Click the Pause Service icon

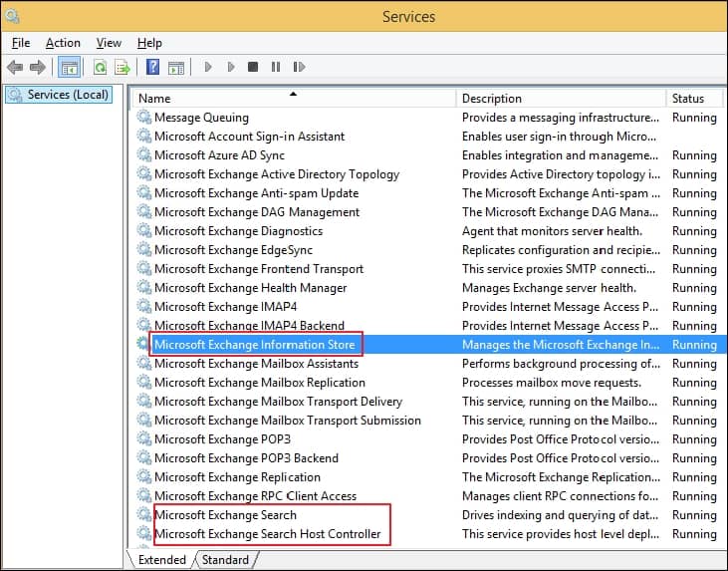click(276, 67)
